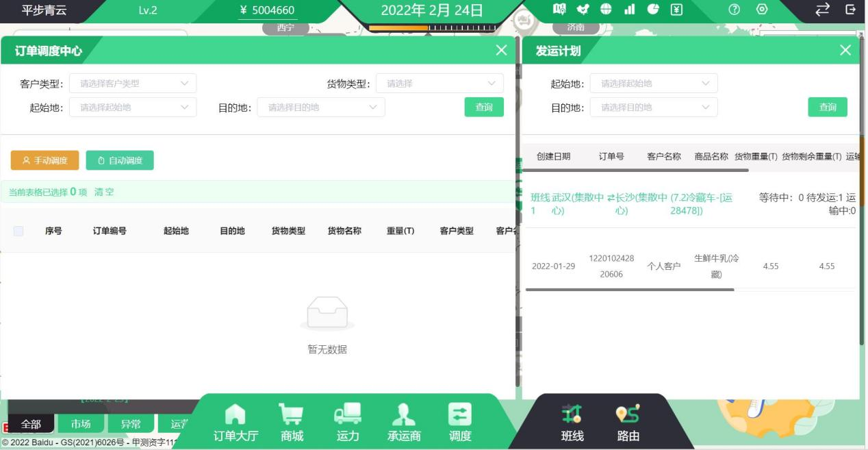
Task: Expand the 客户类型 dropdown
Action: [x=133, y=84]
